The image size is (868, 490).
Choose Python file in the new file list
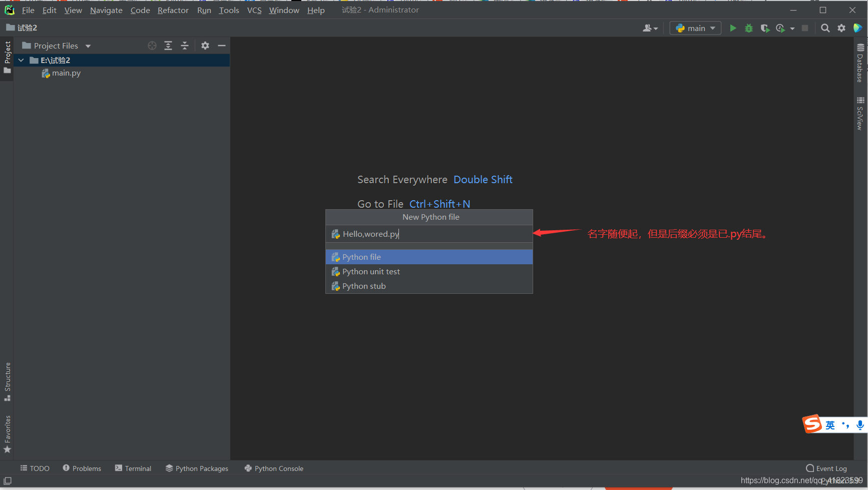pos(429,257)
